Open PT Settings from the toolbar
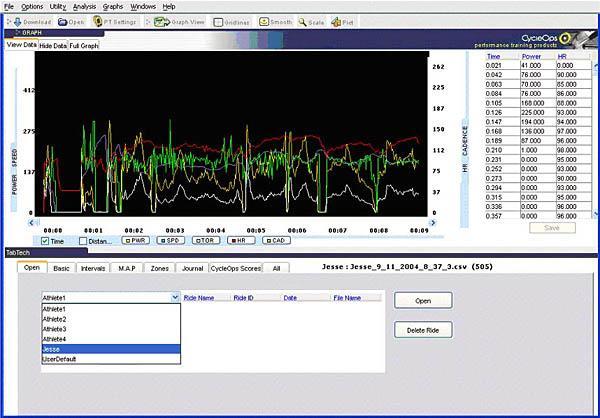 point(117,21)
